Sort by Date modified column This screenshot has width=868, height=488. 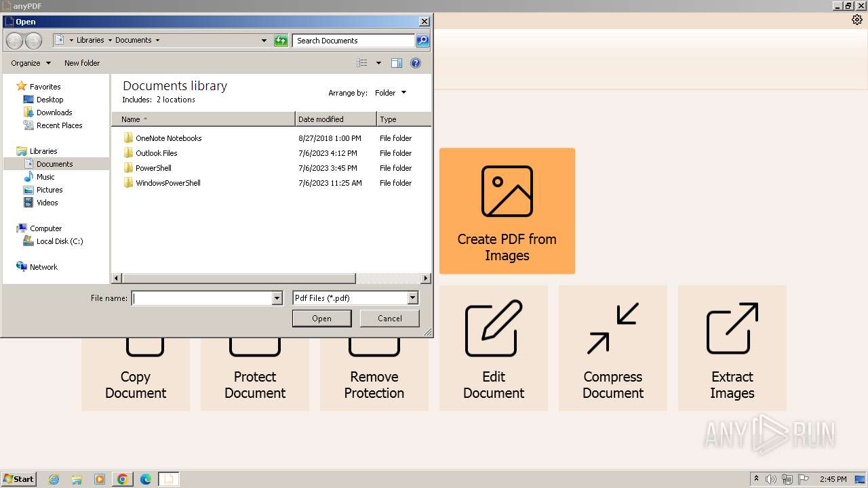[336, 119]
